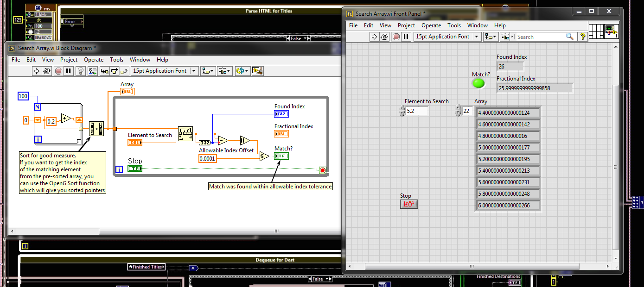644x287 pixels.
Task: Click the Stop button on Front Panel
Action: tap(409, 204)
